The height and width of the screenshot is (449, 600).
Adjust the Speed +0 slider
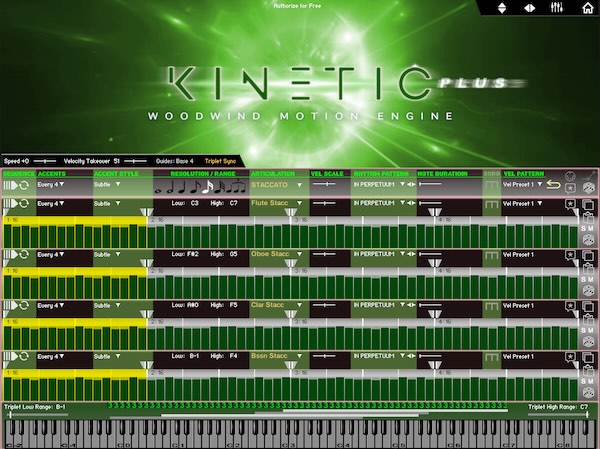coord(45,161)
